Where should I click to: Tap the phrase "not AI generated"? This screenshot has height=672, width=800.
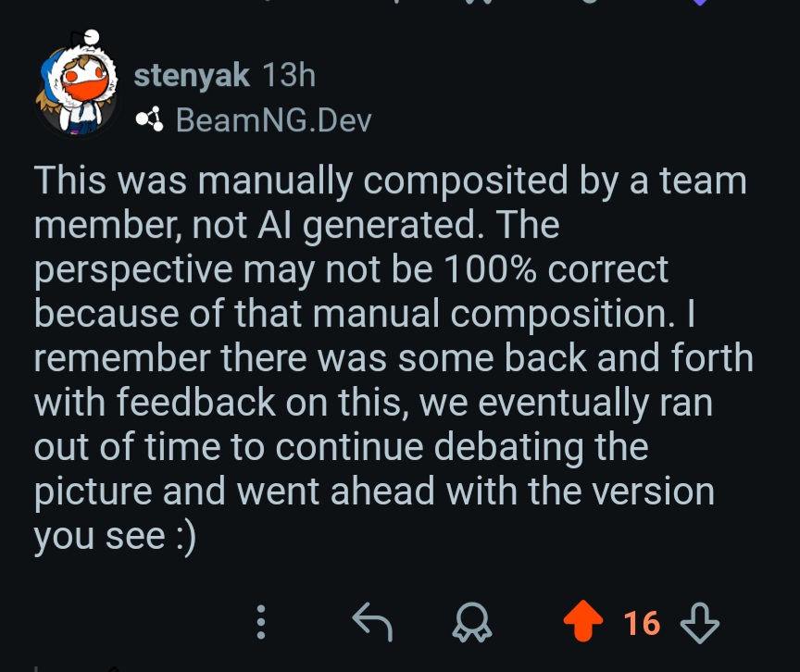coord(335,226)
